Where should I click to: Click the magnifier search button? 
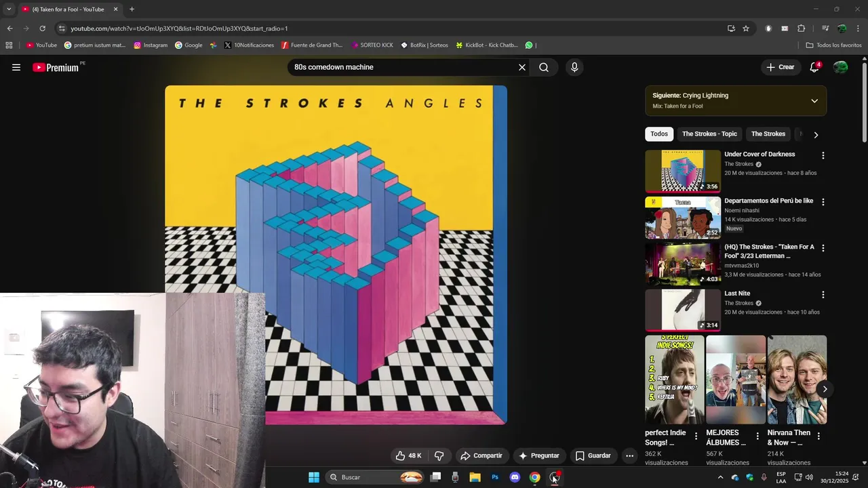coord(544,67)
